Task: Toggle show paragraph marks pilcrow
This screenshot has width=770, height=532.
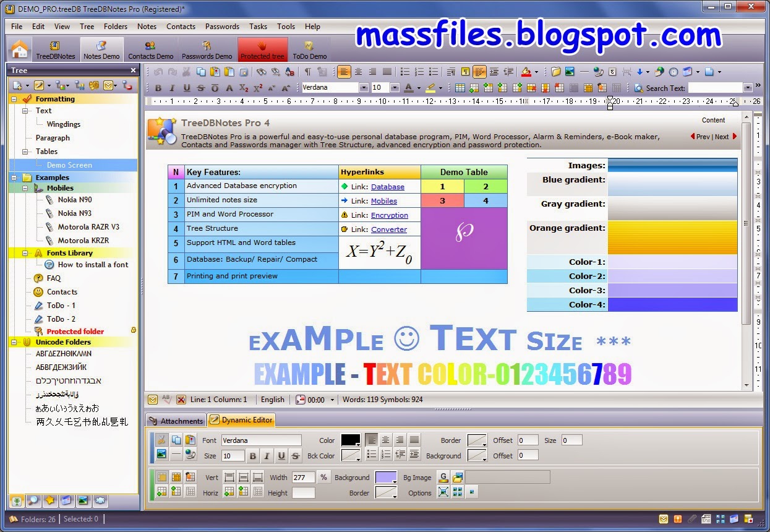Action: point(307,72)
